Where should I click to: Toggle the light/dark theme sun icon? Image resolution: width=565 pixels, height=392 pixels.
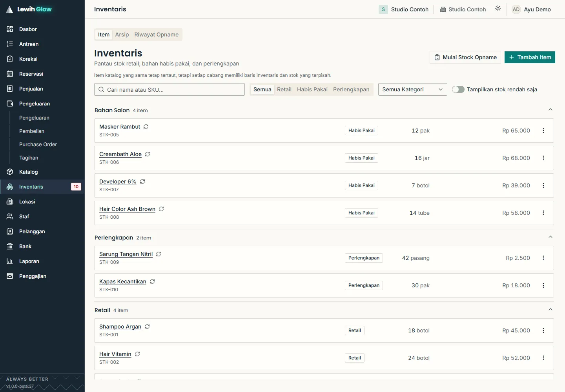(x=498, y=9)
